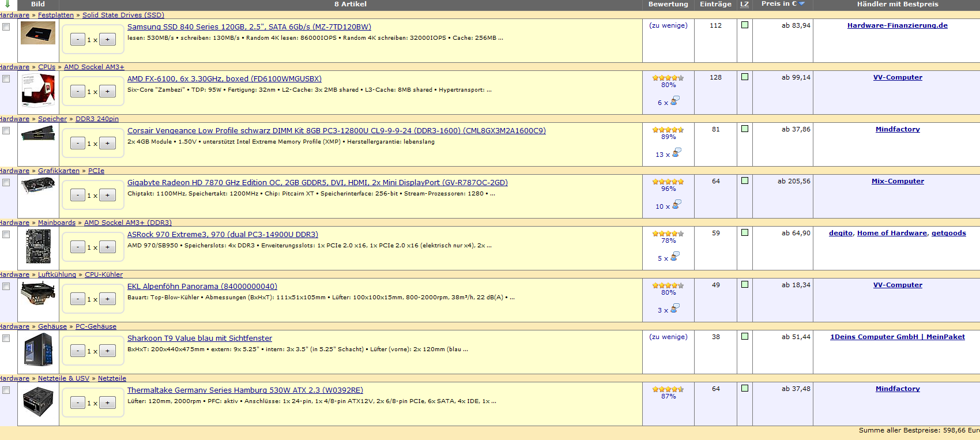Go to the Grafikkarten category
This screenshot has width=980, height=440.
[x=59, y=171]
